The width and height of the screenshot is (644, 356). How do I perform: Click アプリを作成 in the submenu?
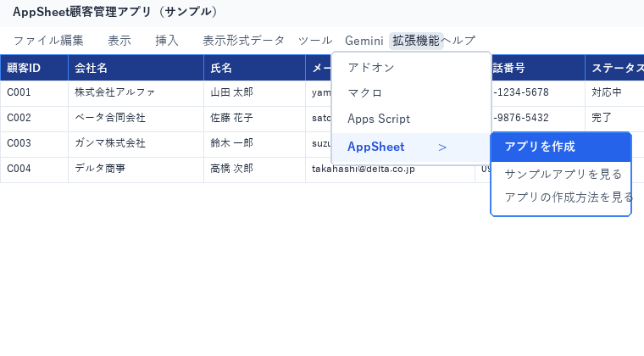tap(561, 147)
